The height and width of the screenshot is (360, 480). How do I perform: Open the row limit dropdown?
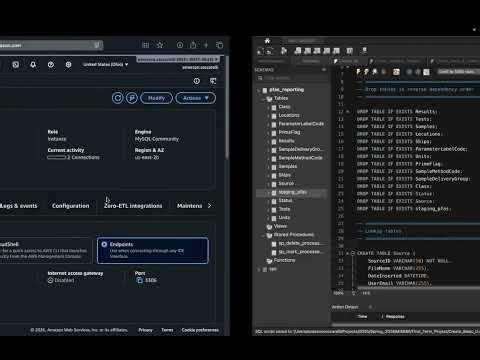[458, 72]
